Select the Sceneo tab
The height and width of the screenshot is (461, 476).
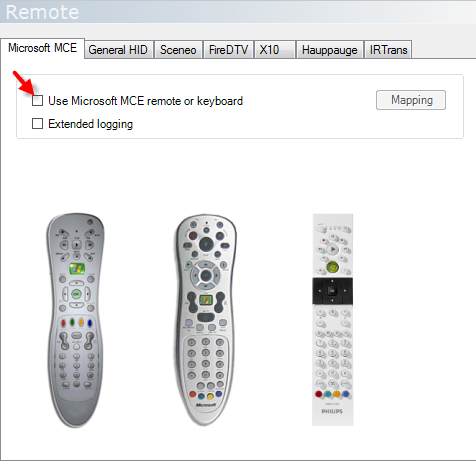[178, 50]
